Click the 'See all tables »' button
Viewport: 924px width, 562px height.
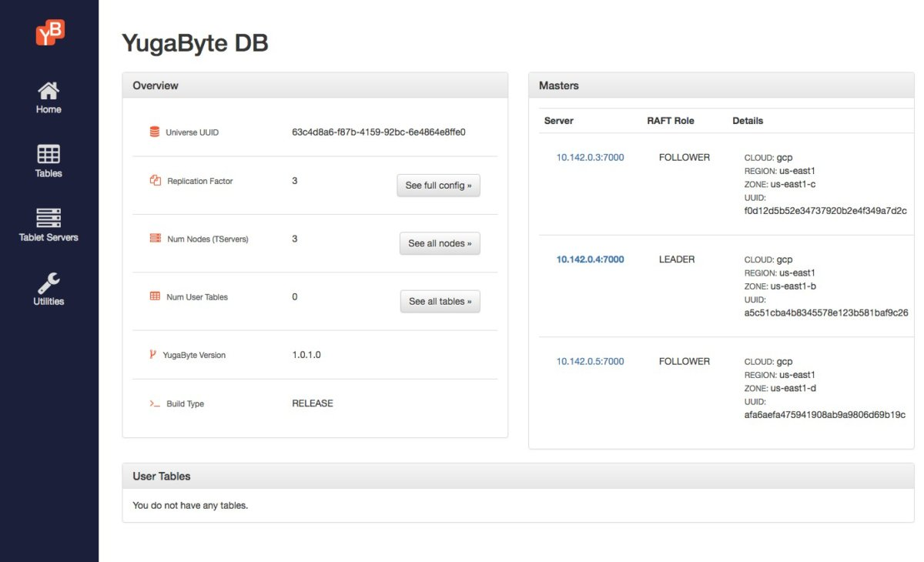440,301
